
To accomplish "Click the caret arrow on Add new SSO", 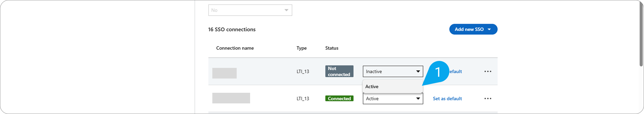I will pyautogui.click(x=489, y=29).
